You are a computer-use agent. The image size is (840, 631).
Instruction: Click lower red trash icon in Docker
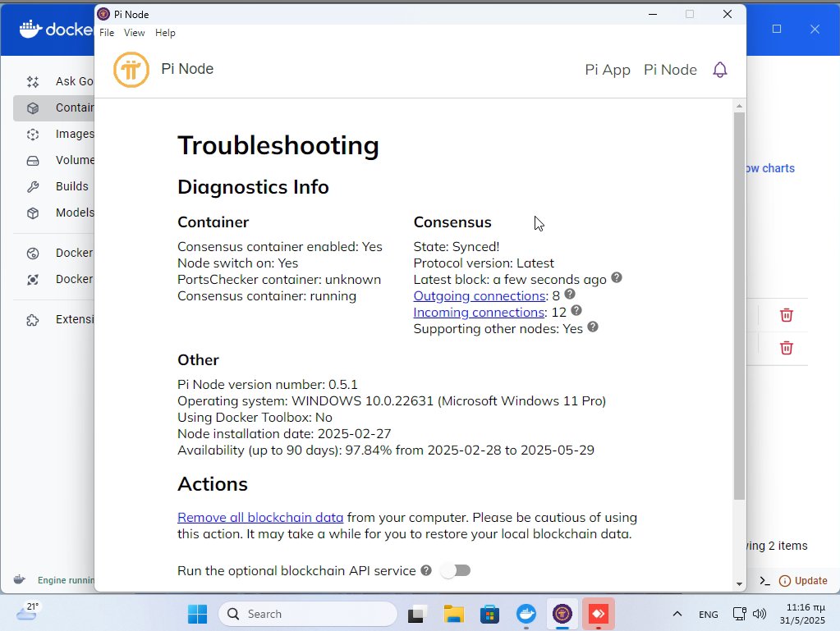[x=787, y=348]
